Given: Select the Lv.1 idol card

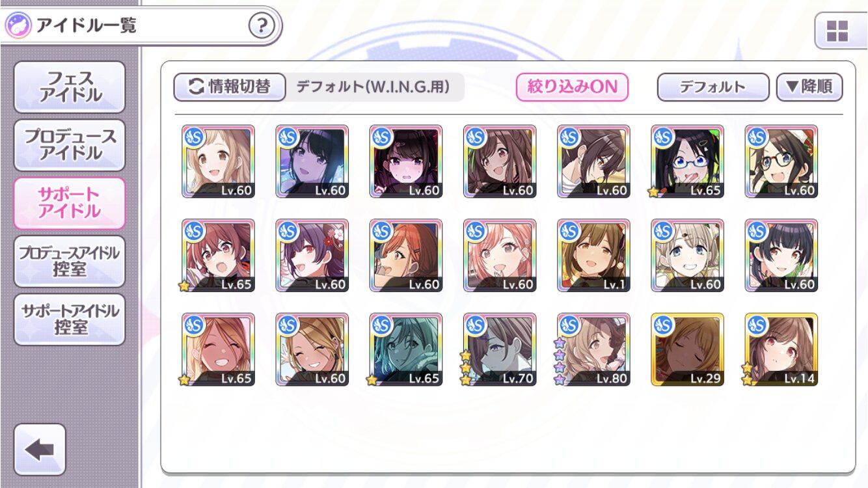Looking at the screenshot, I should click(593, 255).
